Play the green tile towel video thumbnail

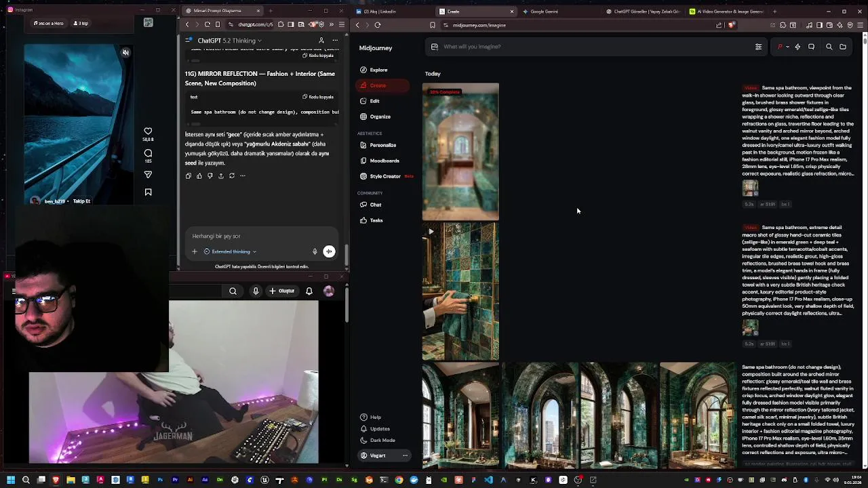[x=460, y=291]
